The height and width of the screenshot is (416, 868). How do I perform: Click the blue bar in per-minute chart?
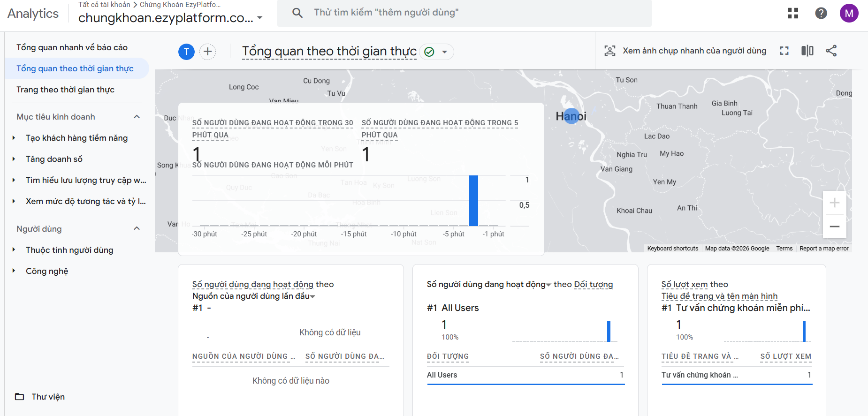click(474, 201)
